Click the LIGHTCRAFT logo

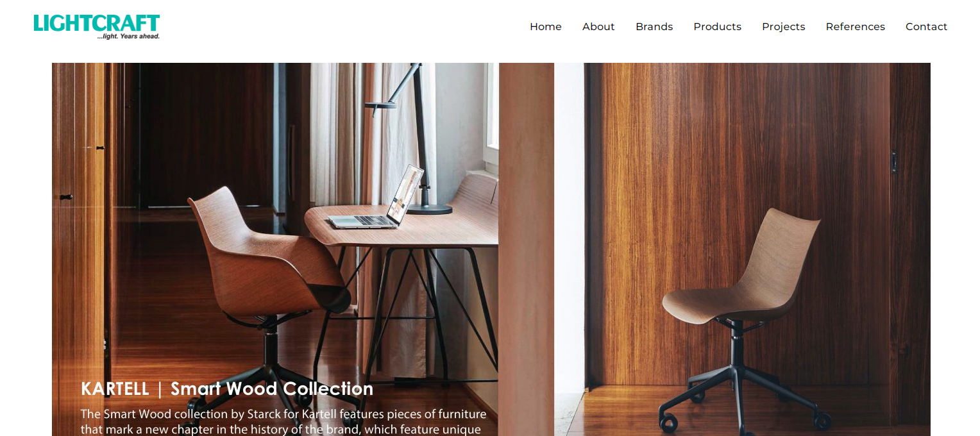pyautogui.click(x=97, y=27)
